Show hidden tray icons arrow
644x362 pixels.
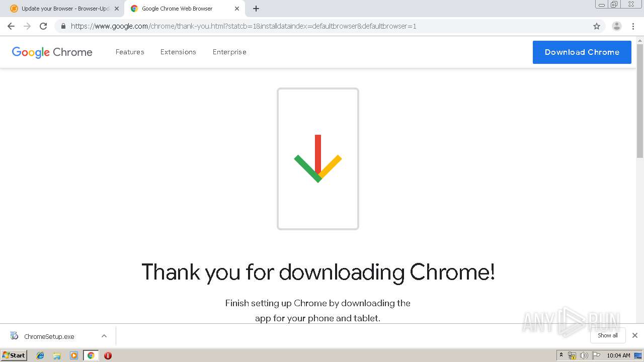point(561,355)
